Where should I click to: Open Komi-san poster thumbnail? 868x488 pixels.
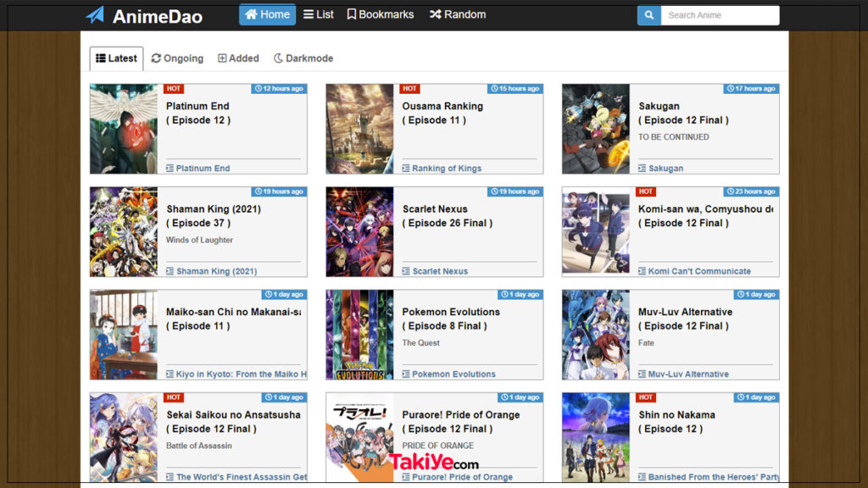[596, 232]
